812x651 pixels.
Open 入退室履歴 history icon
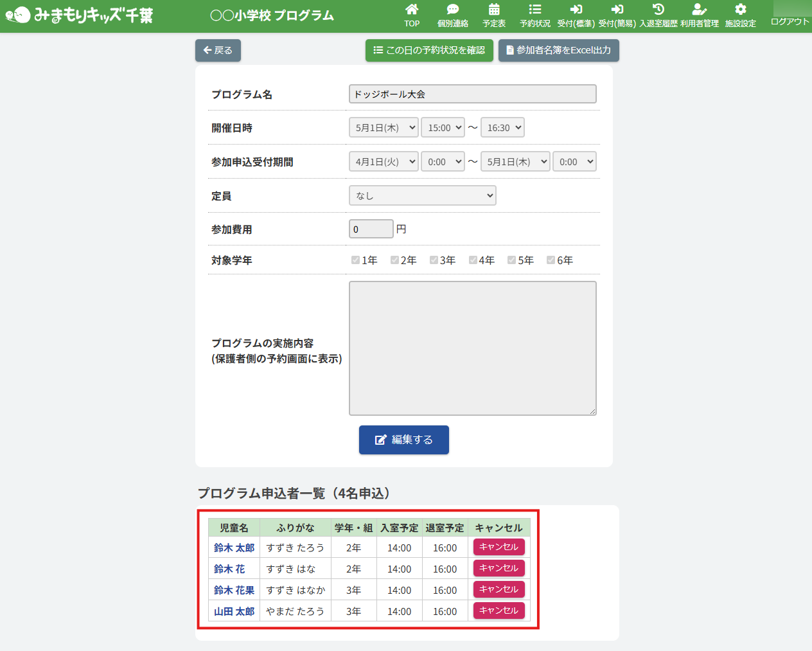658,10
